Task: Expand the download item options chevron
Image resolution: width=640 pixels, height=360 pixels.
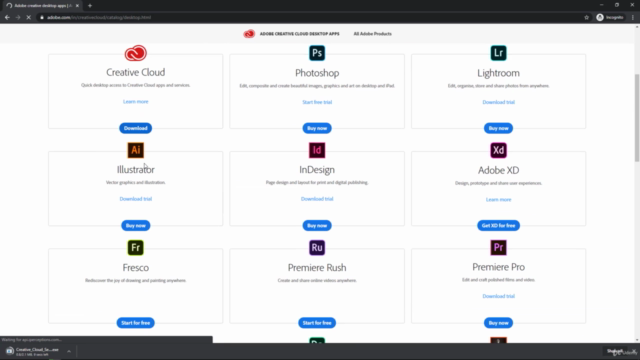Action: click(x=69, y=351)
